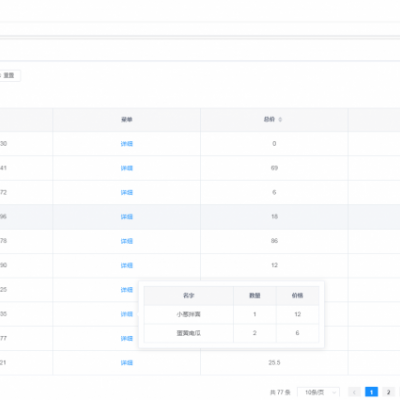Screen dimensions: 400x400
Task: Open 详细 link in the row ending 35
Action: [x=127, y=314]
